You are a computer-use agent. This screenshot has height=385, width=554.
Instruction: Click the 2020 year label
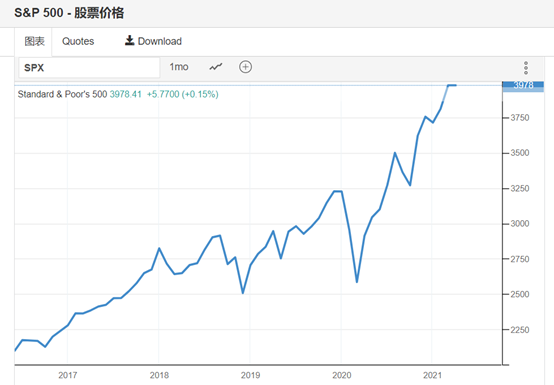[x=342, y=375]
